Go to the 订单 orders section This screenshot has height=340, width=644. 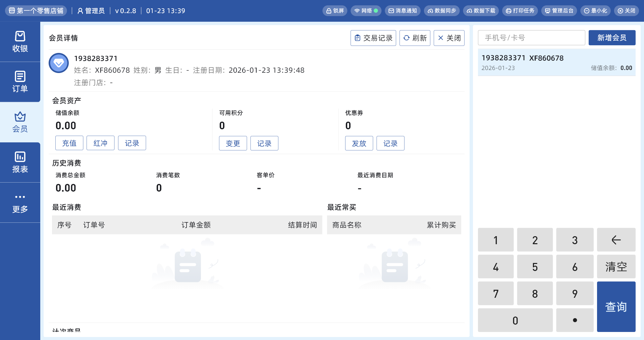(20, 82)
